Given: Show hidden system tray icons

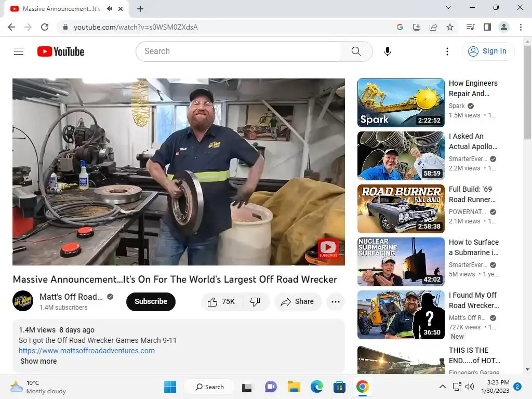Looking at the screenshot, I should 443,387.
